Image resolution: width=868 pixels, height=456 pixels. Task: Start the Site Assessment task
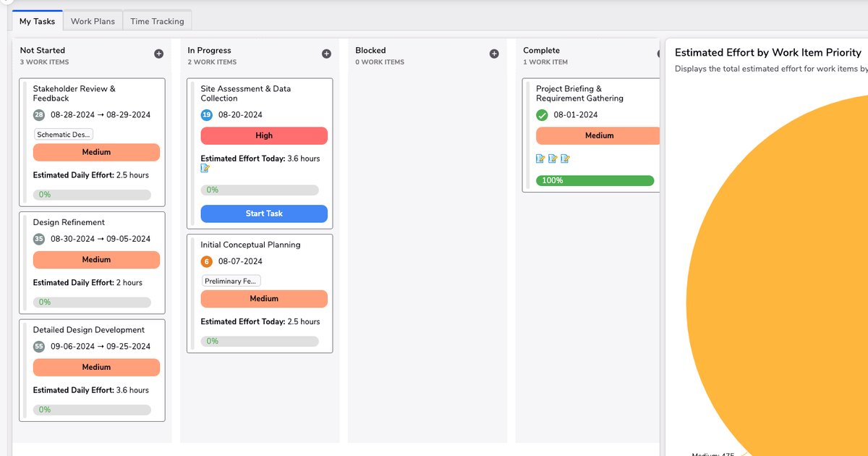(x=264, y=214)
